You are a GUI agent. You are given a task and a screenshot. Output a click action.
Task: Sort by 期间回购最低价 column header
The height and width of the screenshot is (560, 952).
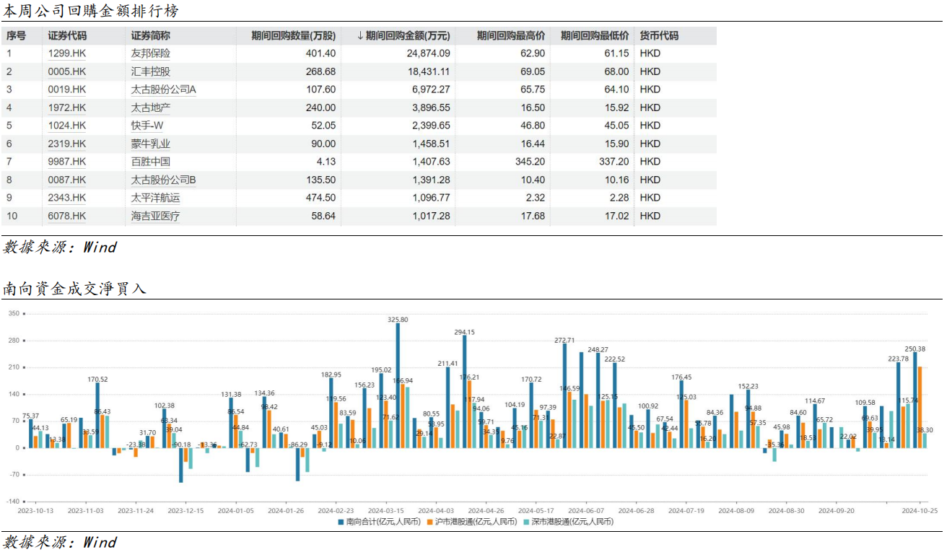point(595,35)
